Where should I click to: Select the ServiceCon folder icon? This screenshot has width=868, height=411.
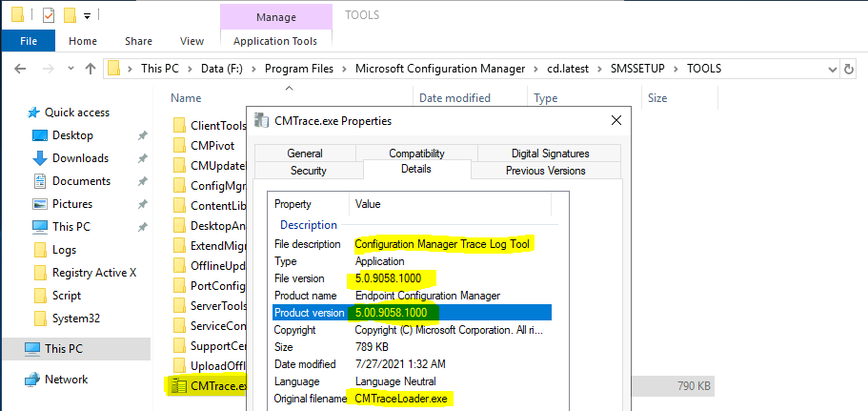click(x=179, y=326)
